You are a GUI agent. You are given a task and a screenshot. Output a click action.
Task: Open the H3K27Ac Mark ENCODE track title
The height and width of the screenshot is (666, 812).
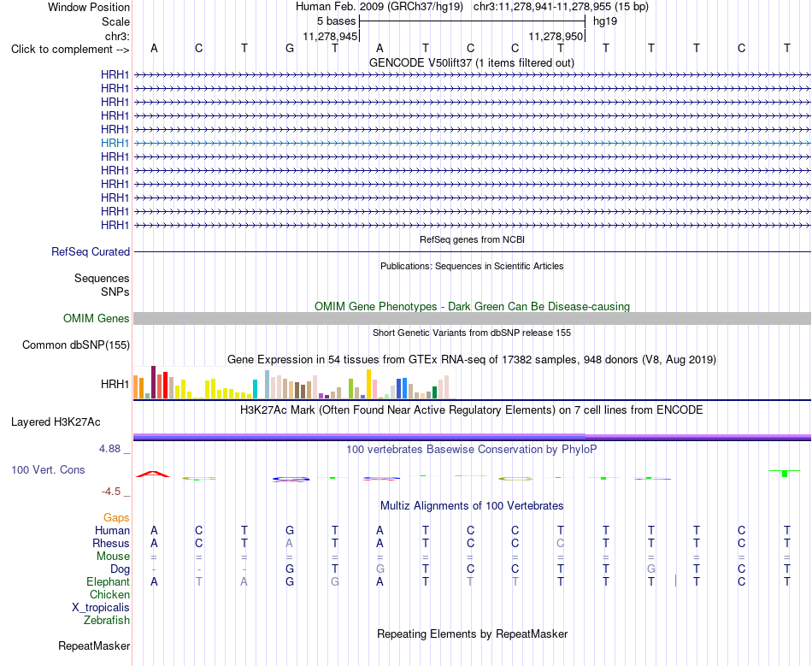(472, 410)
